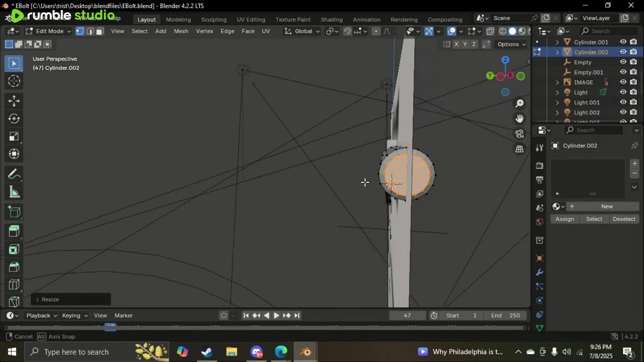Open Global orientation dropdown

click(x=302, y=31)
